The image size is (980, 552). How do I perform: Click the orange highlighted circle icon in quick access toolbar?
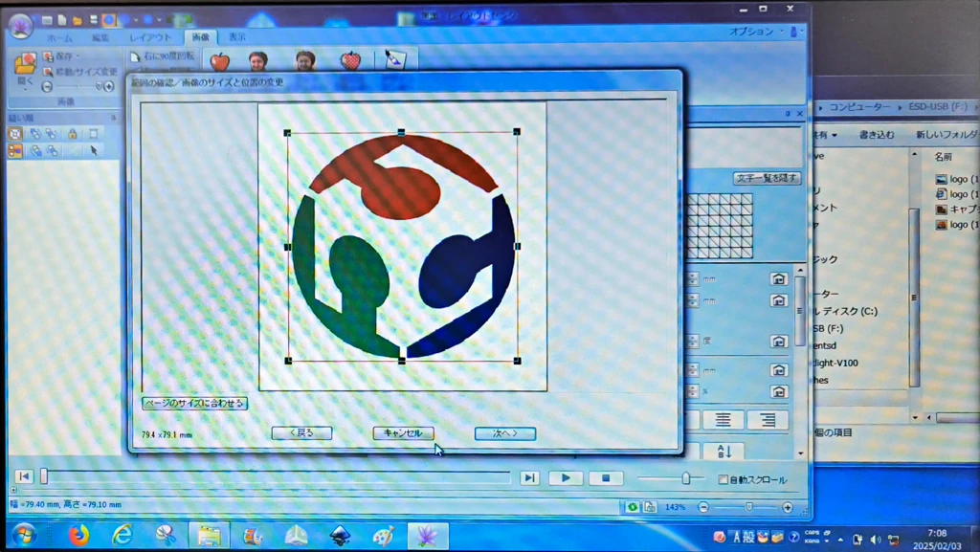[109, 20]
